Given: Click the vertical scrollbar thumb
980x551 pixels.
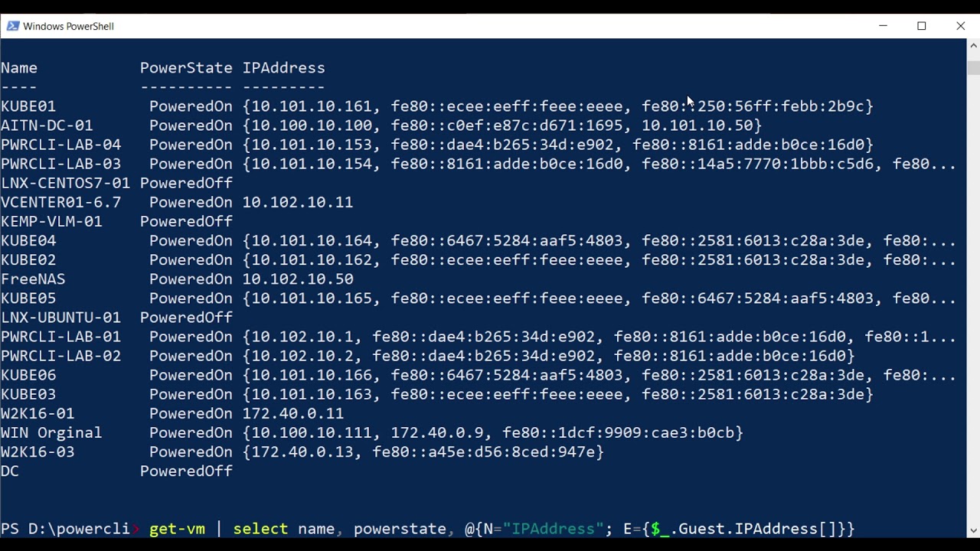Looking at the screenshot, I should (974, 67).
